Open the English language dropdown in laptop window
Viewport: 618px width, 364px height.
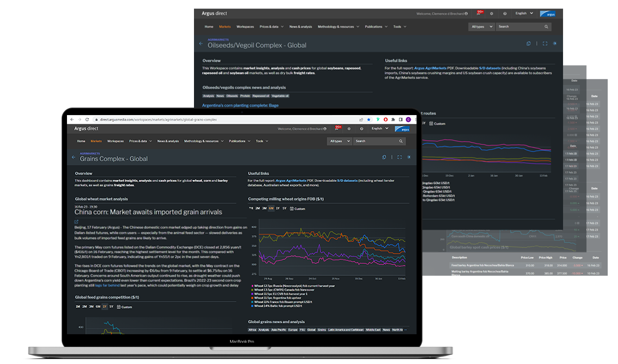tap(379, 129)
